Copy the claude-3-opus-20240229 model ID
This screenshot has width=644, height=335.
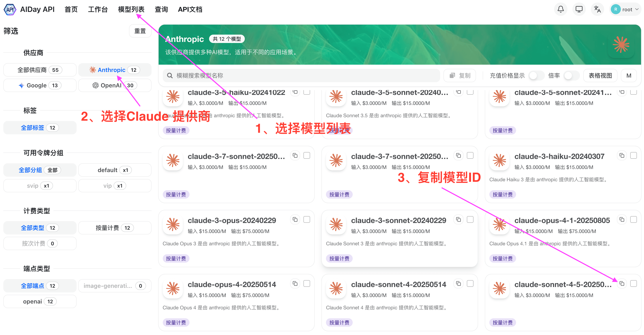295,219
